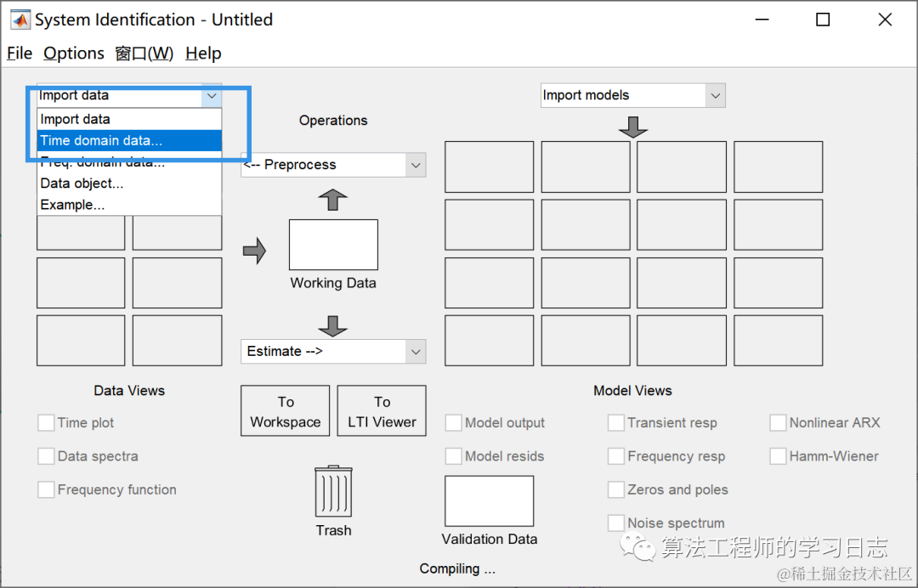Collapse the Import data dropdown arrow
The image size is (918, 588).
pyautogui.click(x=212, y=95)
